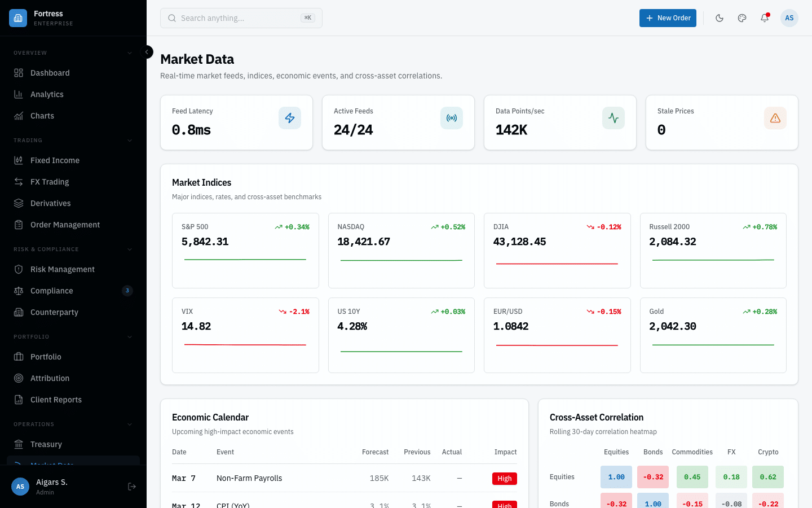Click the Order Management icon
812x508 pixels.
pos(19,225)
